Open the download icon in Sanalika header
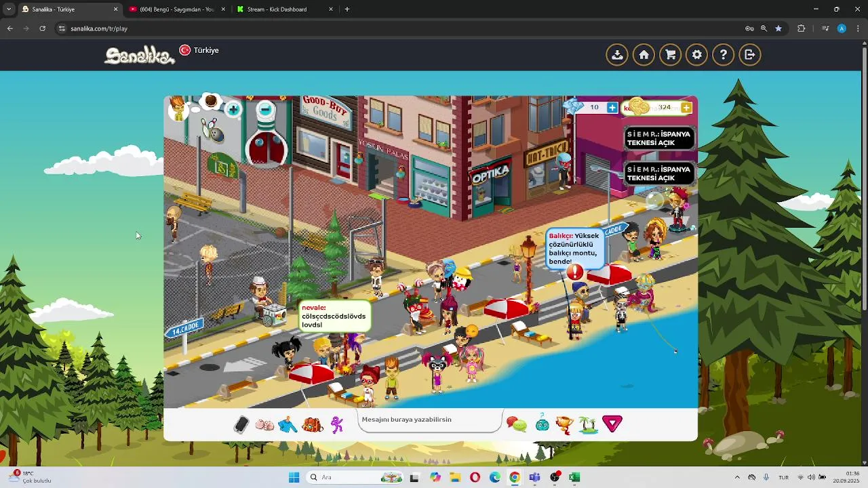The image size is (868, 488). click(617, 55)
